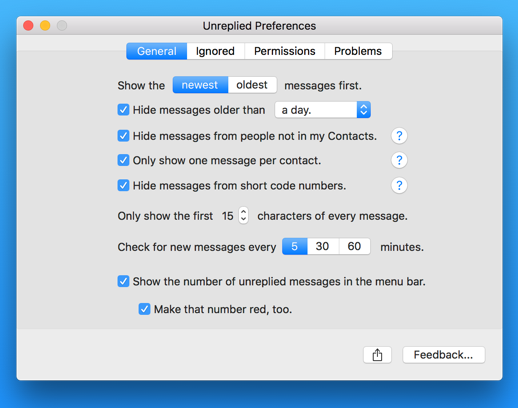Select oldest messages first
The width and height of the screenshot is (518, 408).
[x=252, y=85]
